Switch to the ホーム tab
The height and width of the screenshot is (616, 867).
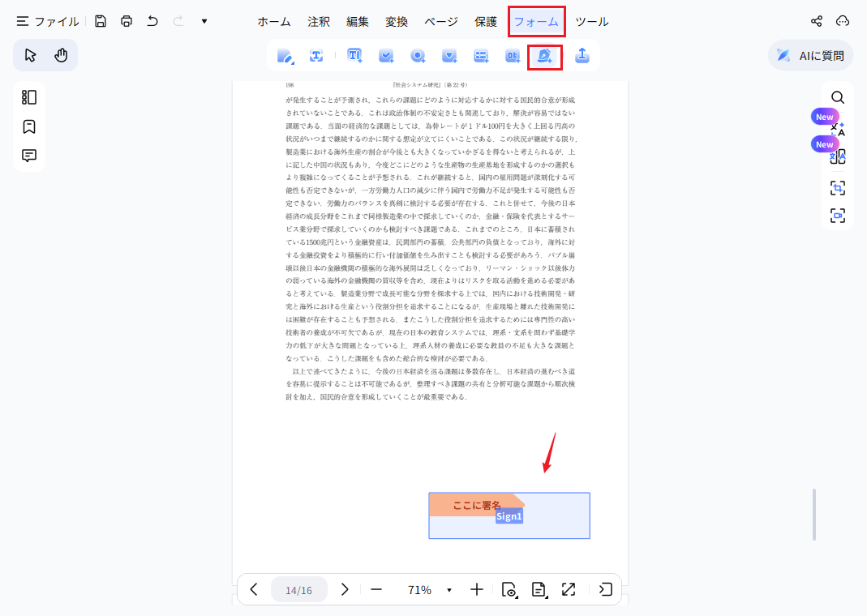tap(273, 22)
